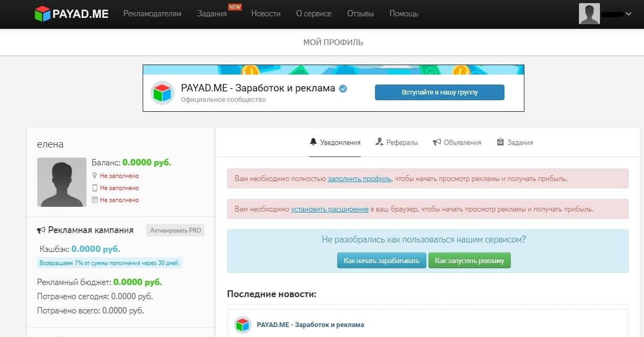
Task: Click the Последние новости heading
Action: (x=272, y=293)
